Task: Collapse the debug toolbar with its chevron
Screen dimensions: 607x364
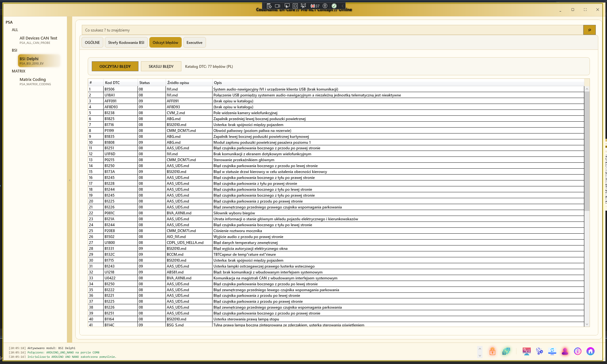Action: click(343, 6)
